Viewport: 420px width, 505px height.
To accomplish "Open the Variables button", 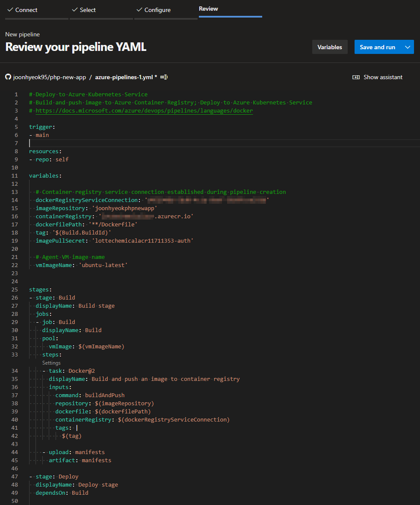I will 330,47.
